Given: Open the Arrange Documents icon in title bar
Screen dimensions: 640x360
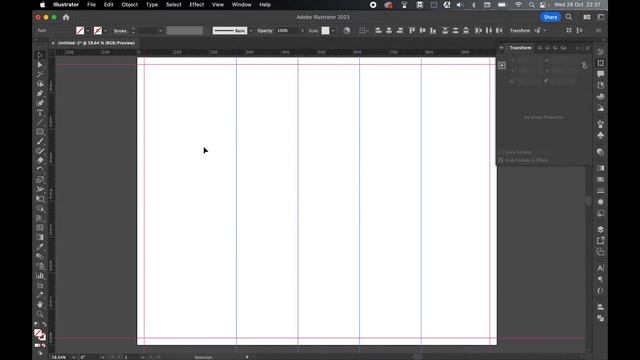Looking at the screenshot, I should (x=587, y=17).
